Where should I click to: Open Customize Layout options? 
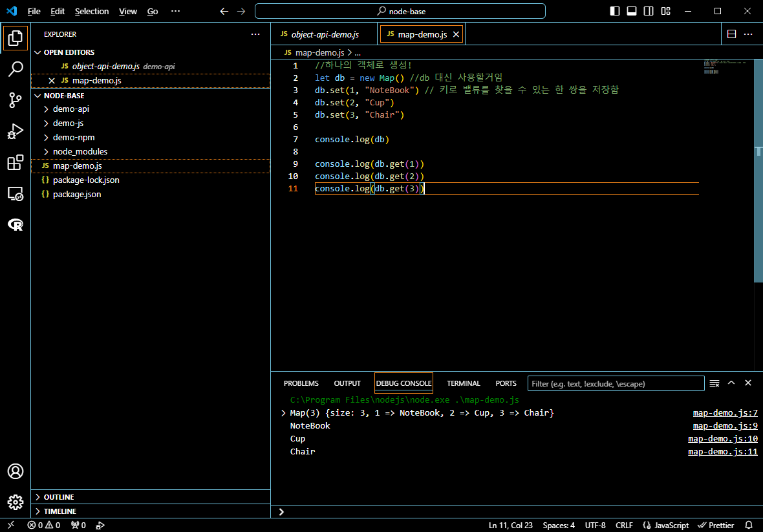coord(665,11)
